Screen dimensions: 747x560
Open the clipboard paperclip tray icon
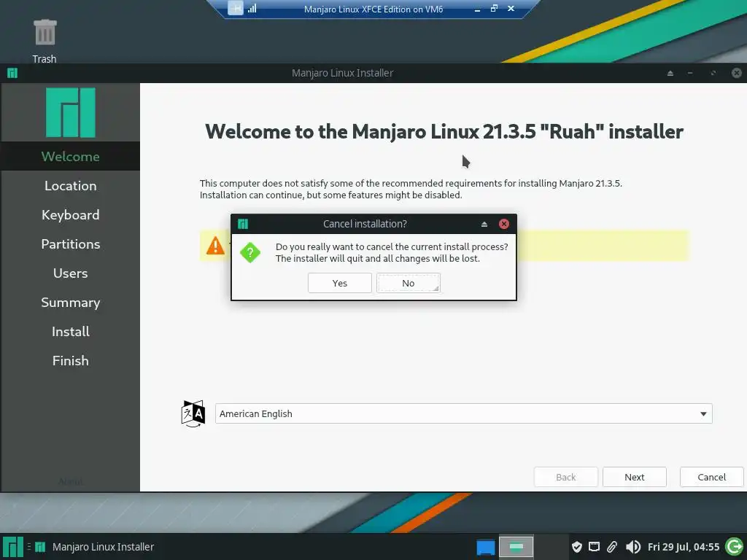[x=612, y=547]
